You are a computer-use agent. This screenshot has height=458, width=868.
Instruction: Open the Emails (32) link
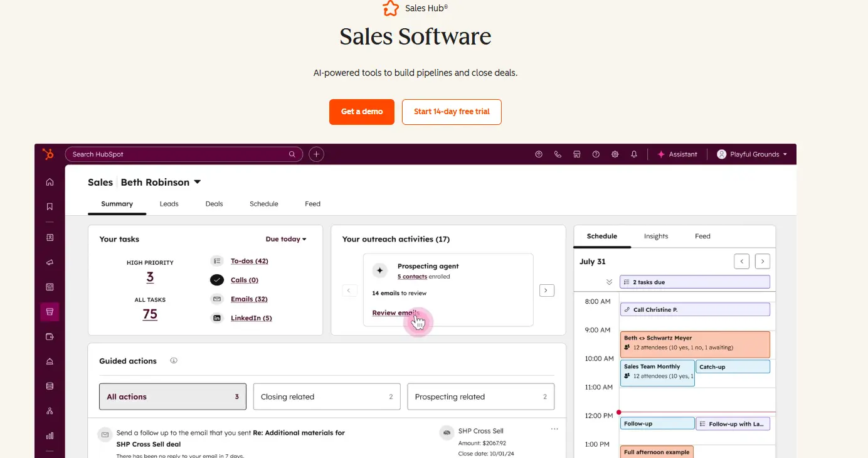tap(249, 299)
